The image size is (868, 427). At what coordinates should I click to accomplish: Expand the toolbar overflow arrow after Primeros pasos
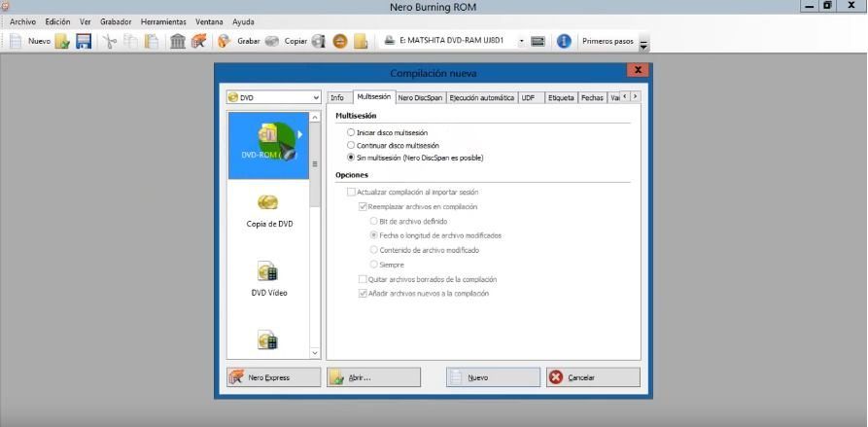[x=643, y=43]
